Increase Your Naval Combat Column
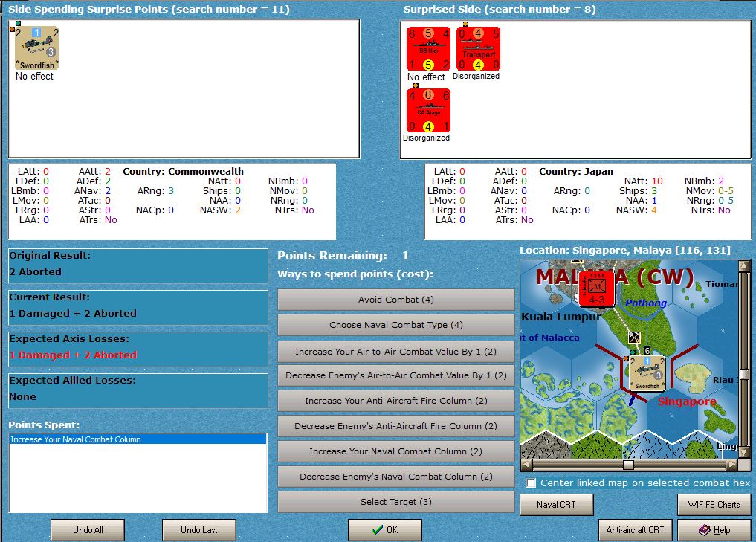756x542 pixels. pyautogui.click(x=395, y=451)
